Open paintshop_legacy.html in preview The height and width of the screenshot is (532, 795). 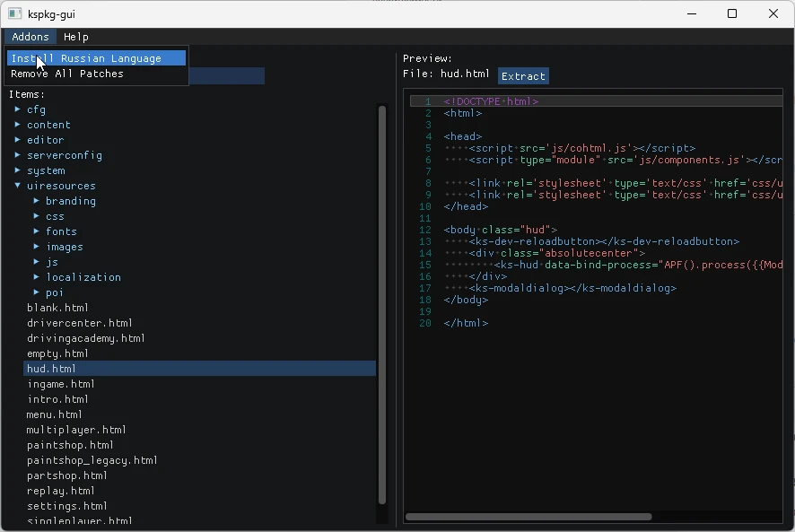[x=92, y=460]
